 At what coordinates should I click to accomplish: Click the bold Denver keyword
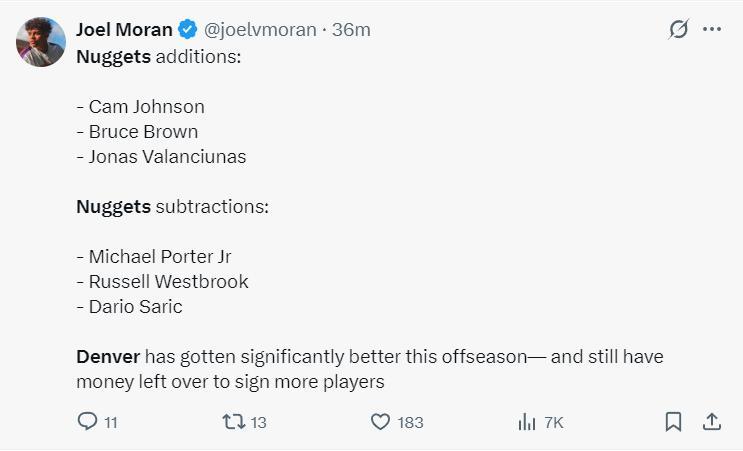coord(109,356)
